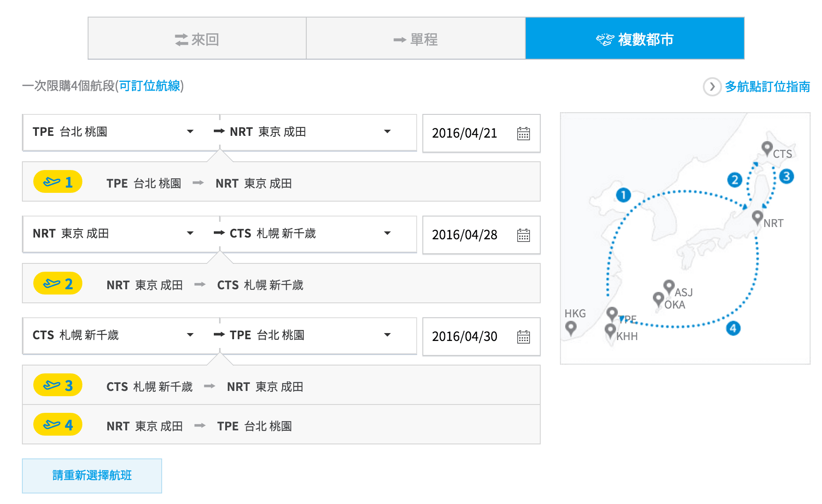Open the calendar icon for 2016/04/30
The width and height of the screenshot is (822, 504).
pyautogui.click(x=524, y=337)
